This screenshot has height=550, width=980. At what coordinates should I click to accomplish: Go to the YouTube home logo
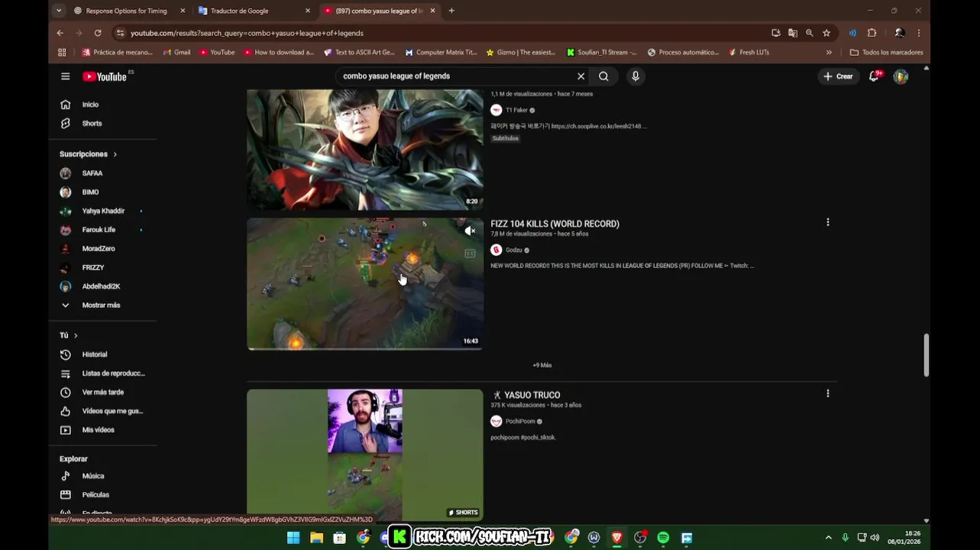(x=105, y=76)
